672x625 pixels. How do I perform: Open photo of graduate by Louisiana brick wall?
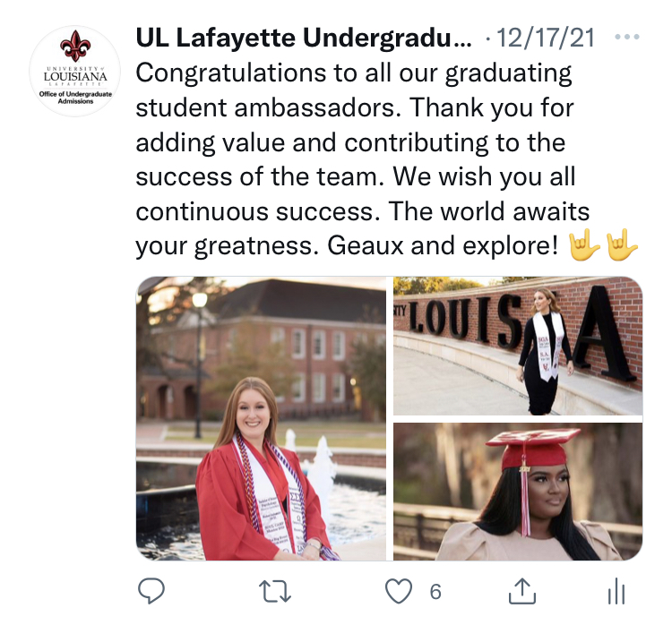coord(518,347)
